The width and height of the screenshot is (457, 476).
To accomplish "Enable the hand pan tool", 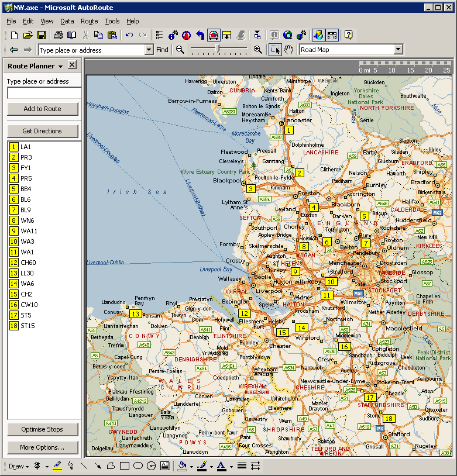I will 288,50.
